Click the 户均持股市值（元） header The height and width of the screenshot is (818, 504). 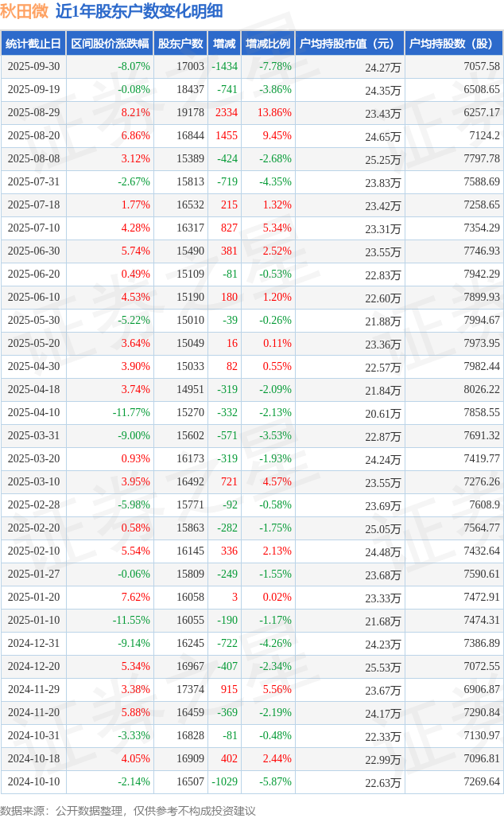pos(350,44)
